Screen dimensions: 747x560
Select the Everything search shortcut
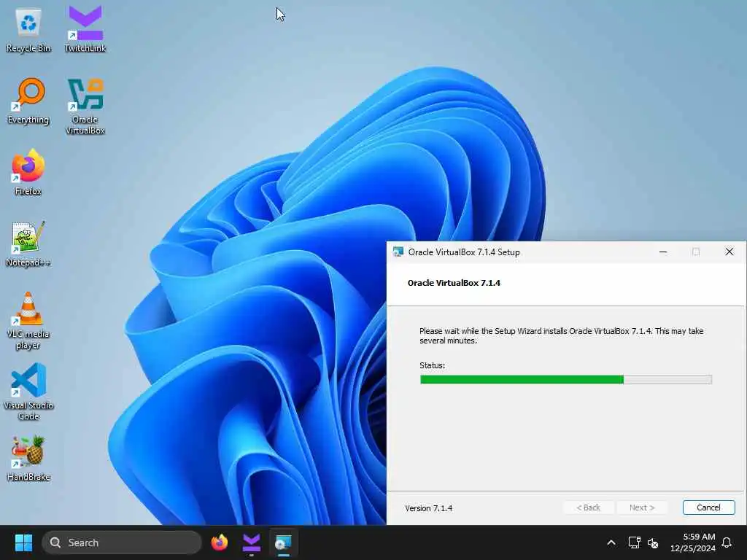[x=28, y=101]
